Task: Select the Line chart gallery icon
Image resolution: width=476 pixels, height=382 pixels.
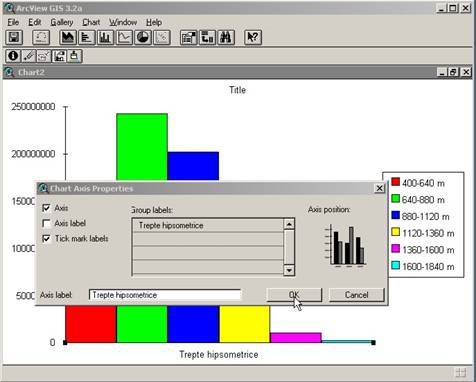Action: 124,37
